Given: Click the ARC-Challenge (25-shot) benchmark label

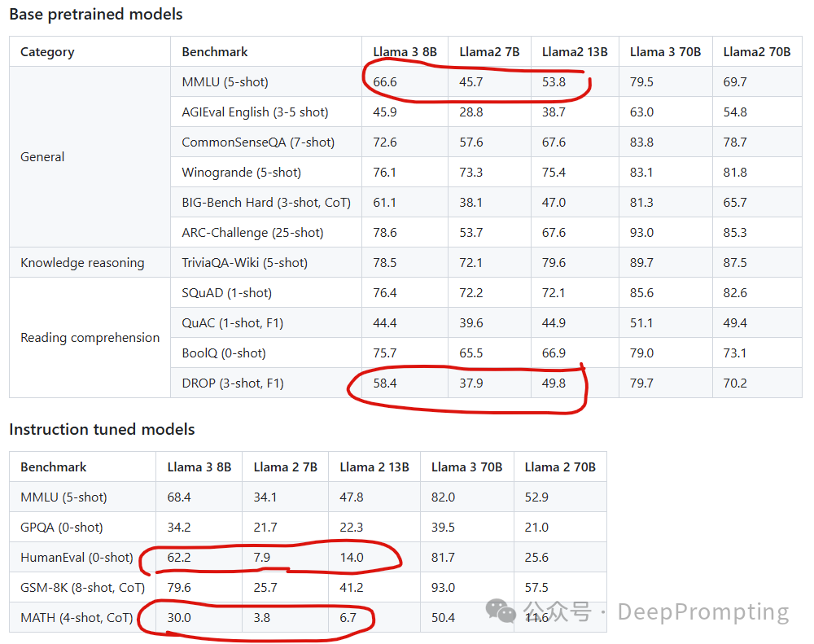Looking at the screenshot, I should coord(252,233).
